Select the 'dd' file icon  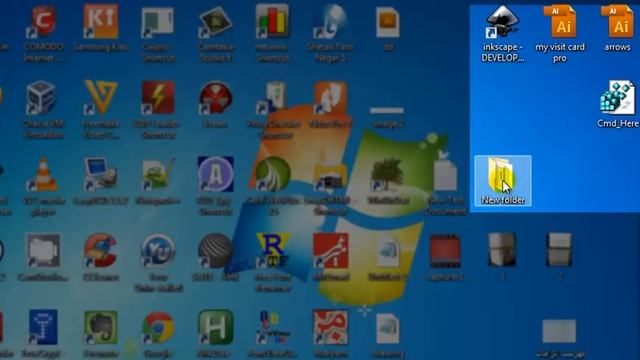[x=387, y=29]
